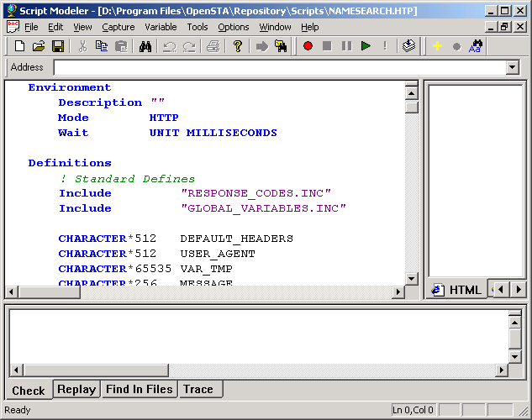Viewport: 532px width, 420px height.
Task: Click output pane vertical scroll down arrow
Action: 514,357
